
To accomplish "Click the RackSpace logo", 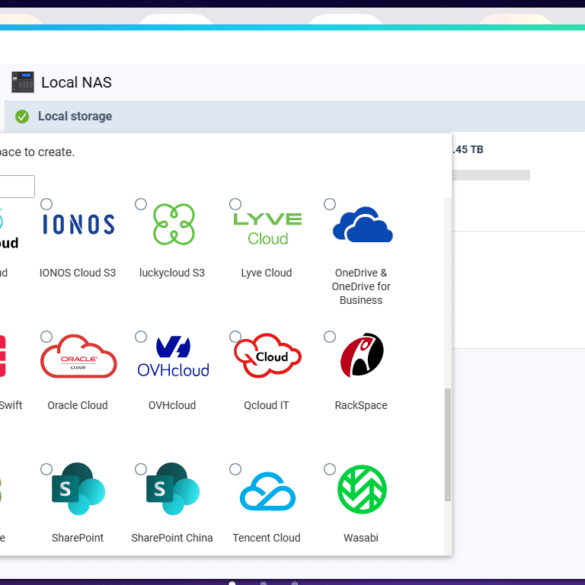I will tap(362, 355).
